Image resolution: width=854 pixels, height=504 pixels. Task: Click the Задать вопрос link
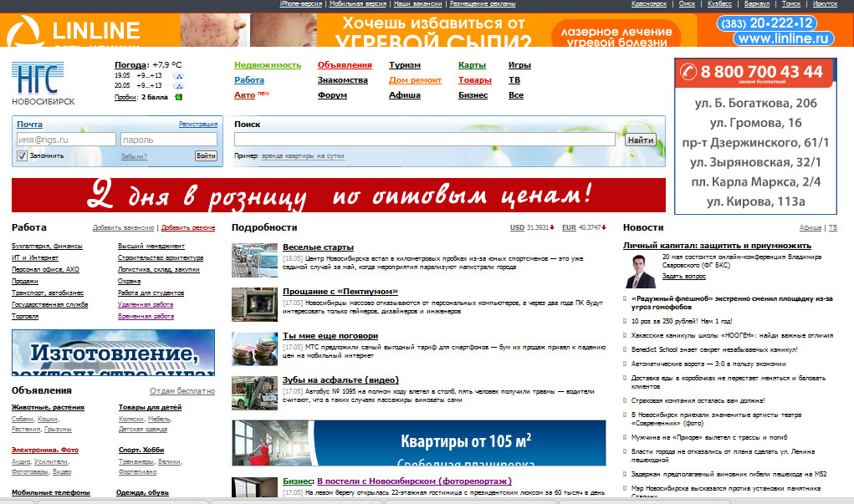coord(683,277)
